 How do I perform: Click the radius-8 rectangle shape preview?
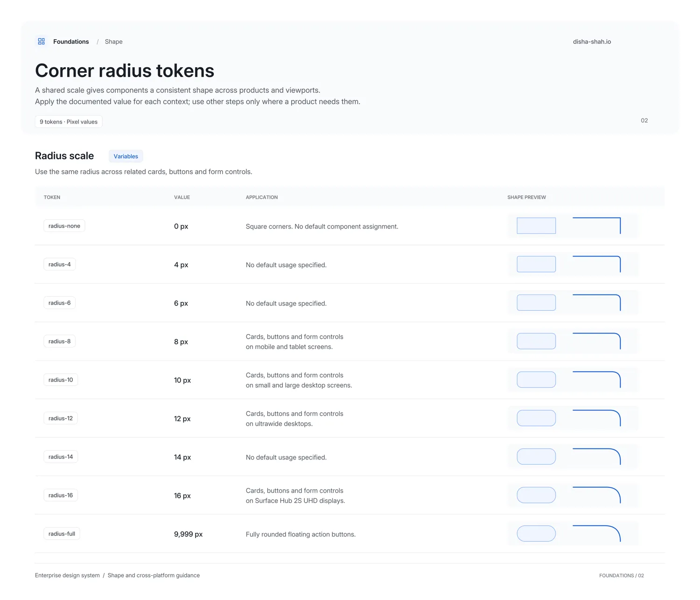point(536,341)
